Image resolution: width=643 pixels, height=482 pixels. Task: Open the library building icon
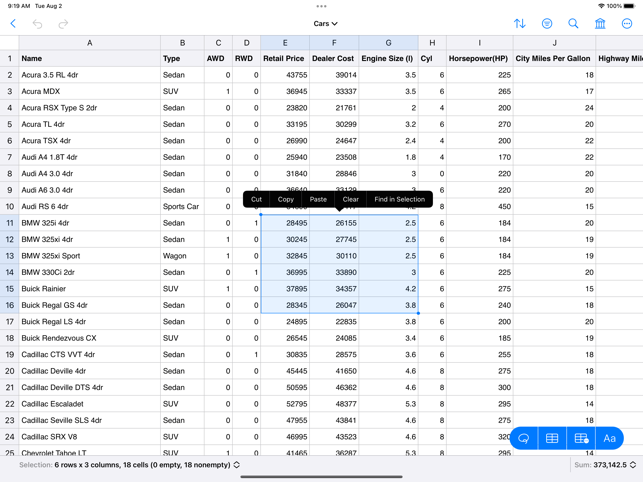(x=600, y=23)
